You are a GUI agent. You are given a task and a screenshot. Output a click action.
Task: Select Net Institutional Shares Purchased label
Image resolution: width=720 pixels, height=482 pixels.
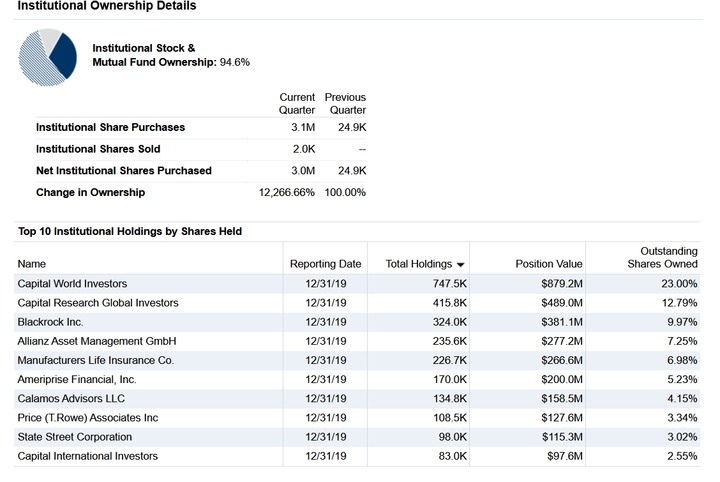pos(124,170)
